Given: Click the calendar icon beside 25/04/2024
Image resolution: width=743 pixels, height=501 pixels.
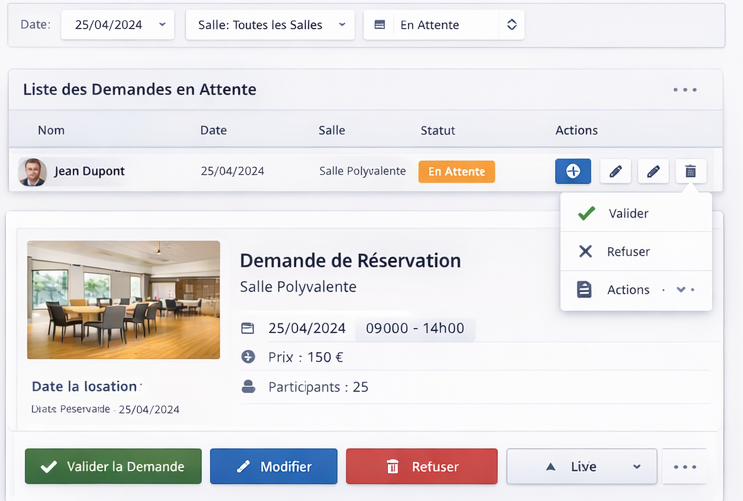Looking at the screenshot, I should pos(248,328).
